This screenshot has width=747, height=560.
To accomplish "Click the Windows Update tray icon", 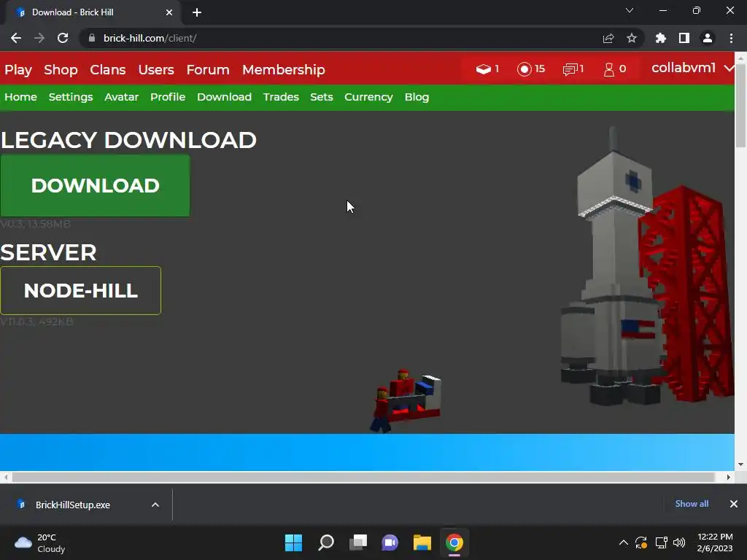I will coord(641,542).
